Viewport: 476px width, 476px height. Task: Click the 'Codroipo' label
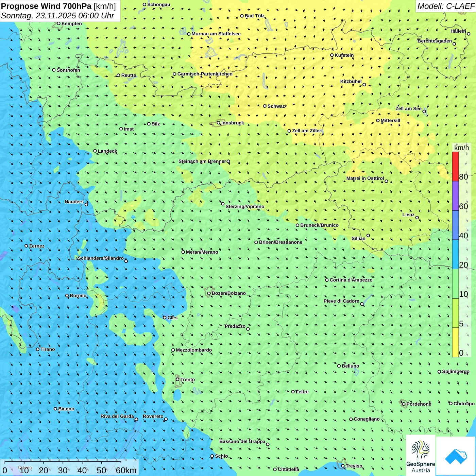tap(464, 404)
